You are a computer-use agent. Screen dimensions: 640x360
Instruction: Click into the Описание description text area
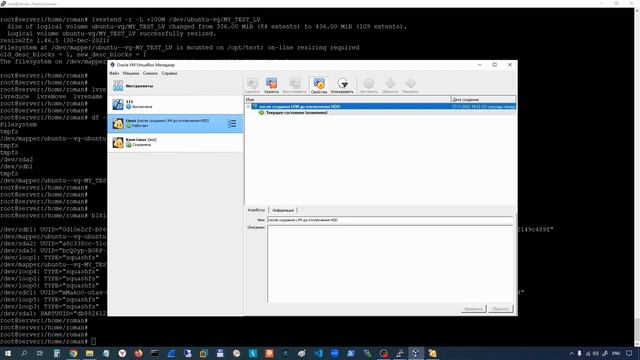[x=390, y=264]
